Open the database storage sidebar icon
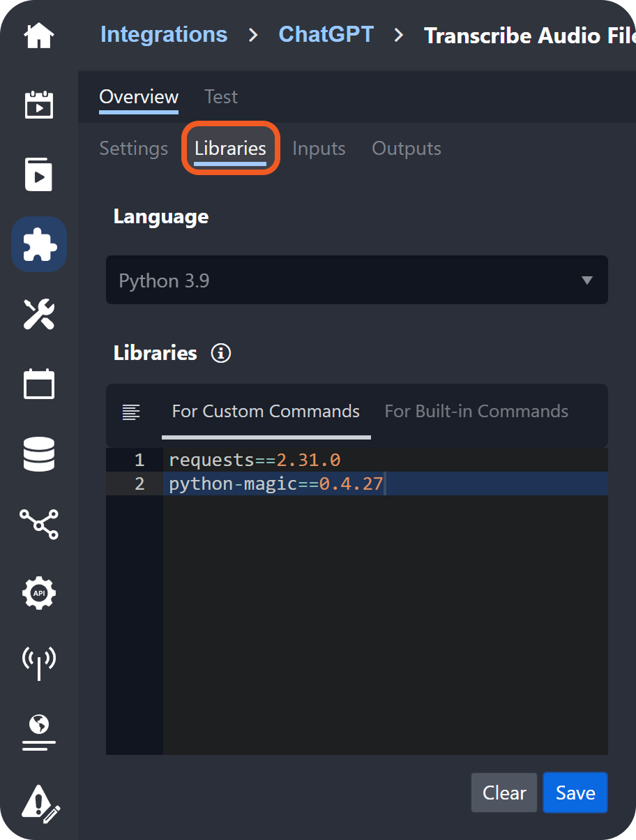The width and height of the screenshot is (636, 840). tap(39, 453)
